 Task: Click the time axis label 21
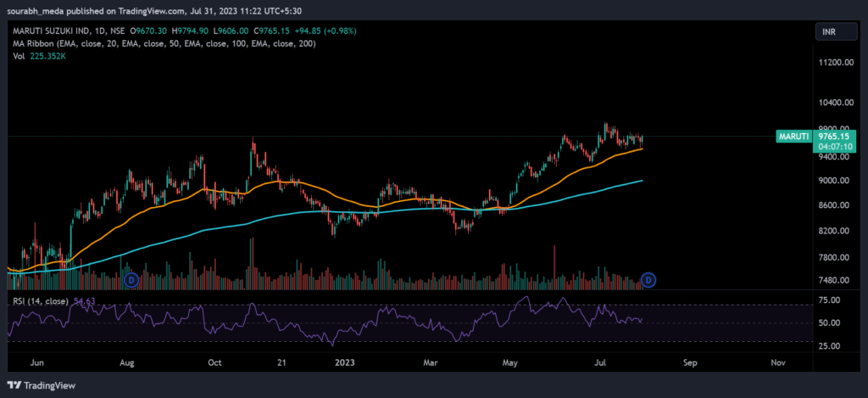click(281, 363)
